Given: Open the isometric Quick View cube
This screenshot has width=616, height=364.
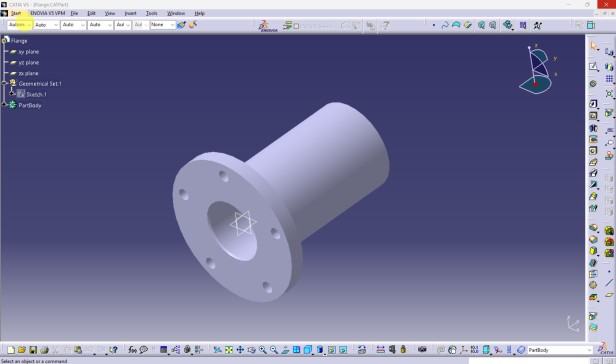Looking at the screenshot, I should (308, 349).
